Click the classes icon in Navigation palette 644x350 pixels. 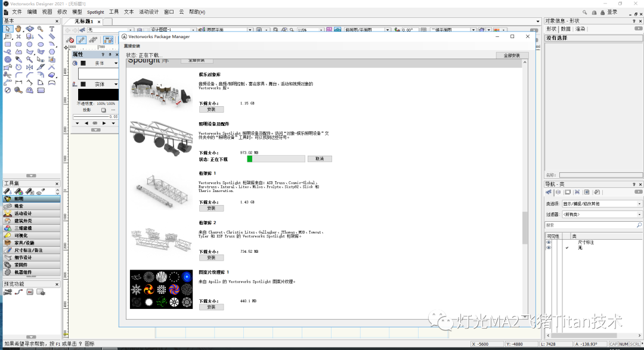pos(549,192)
